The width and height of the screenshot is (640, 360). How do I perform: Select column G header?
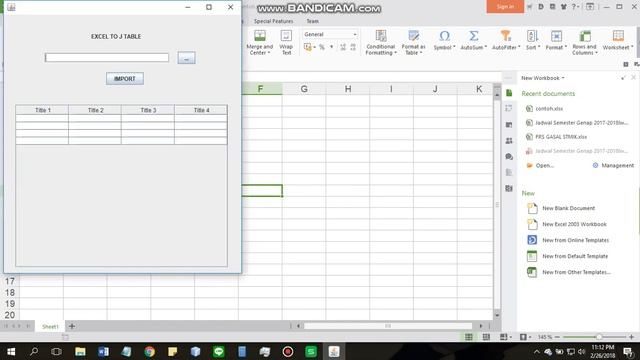(304, 89)
